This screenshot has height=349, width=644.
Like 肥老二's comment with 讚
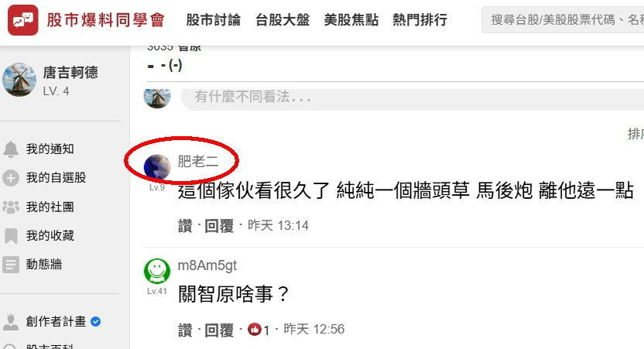185,226
